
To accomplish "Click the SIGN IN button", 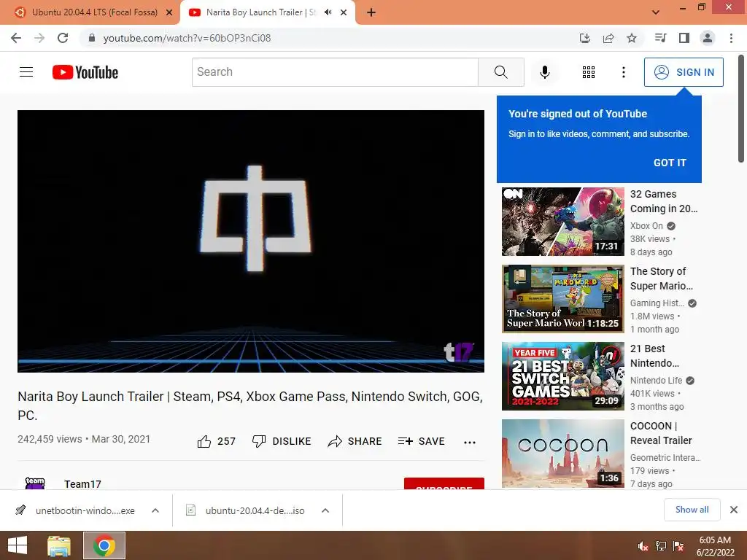I will coord(684,72).
